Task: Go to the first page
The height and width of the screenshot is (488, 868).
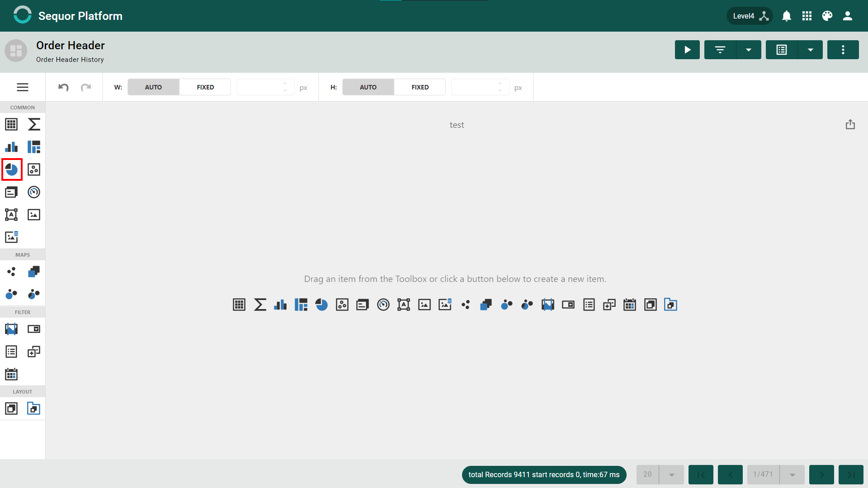Action: (701, 475)
